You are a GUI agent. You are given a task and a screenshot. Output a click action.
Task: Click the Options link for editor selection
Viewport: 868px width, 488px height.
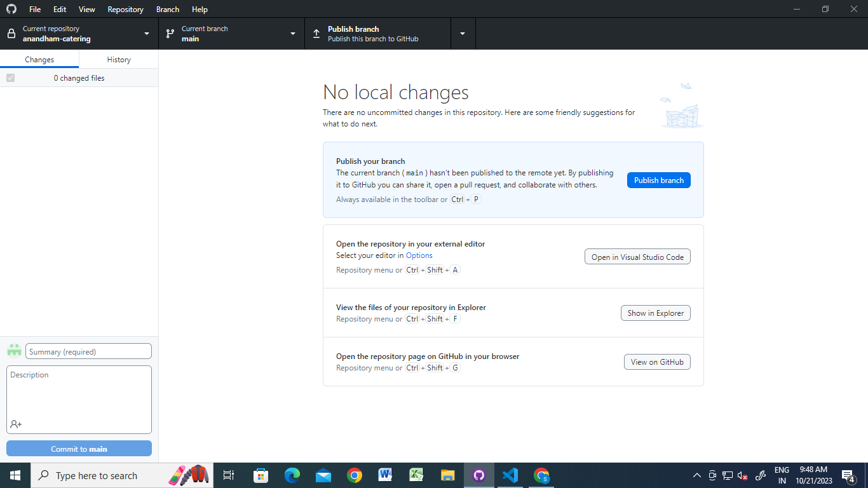coord(419,255)
